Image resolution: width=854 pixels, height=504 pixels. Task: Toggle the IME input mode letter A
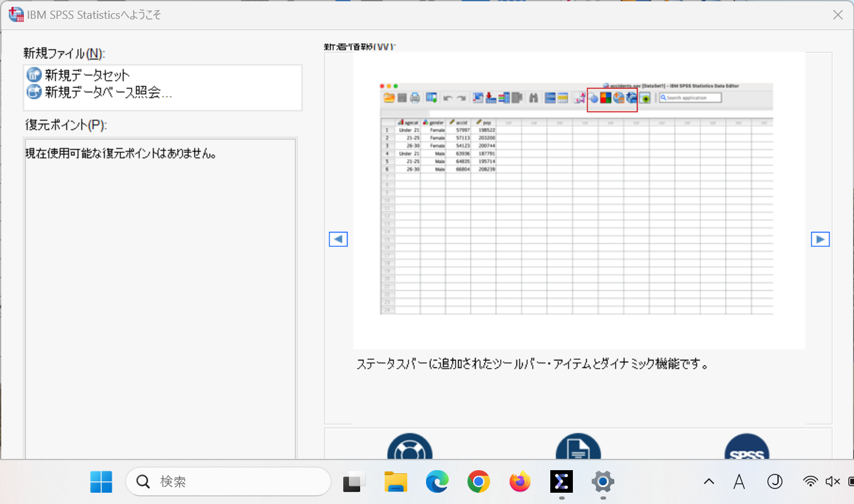coord(740,482)
